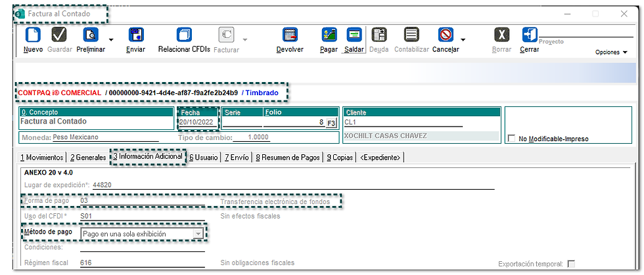The image size is (644, 275).
Task: Open Relacionar CFDIs icon
Action: (x=184, y=35)
